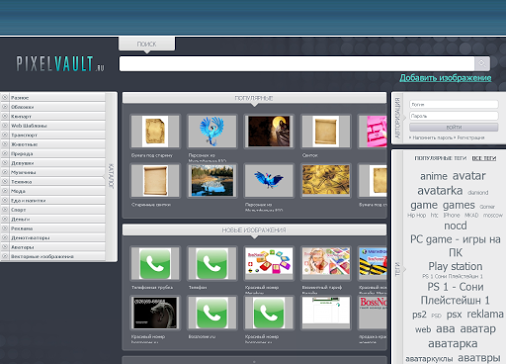
Task: Open the dark figure with halo thumbnail
Action: pos(269,131)
